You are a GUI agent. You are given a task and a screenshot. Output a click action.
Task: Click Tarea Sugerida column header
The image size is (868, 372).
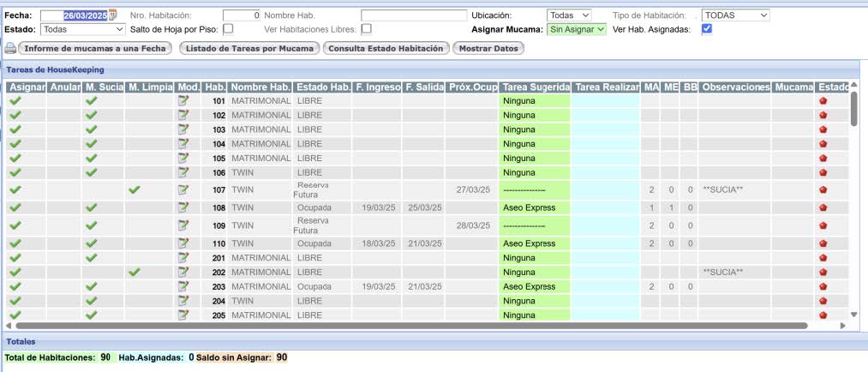pos(535,87)
